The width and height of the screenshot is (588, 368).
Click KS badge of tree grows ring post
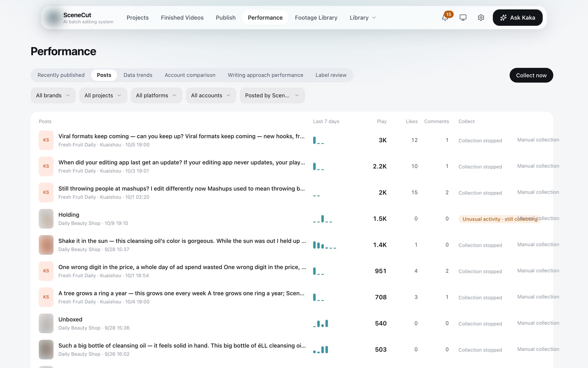click(46, 297)
